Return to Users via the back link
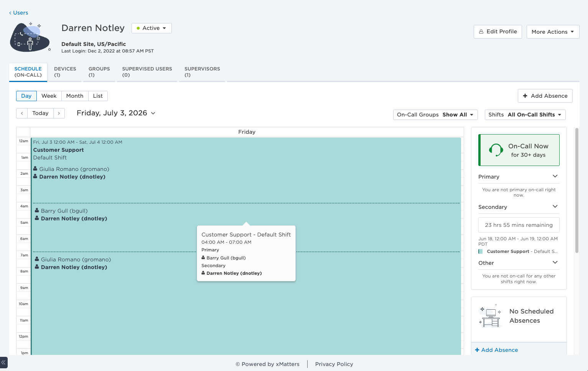This screenshot has width=588, height=371. tap(19, 13)
